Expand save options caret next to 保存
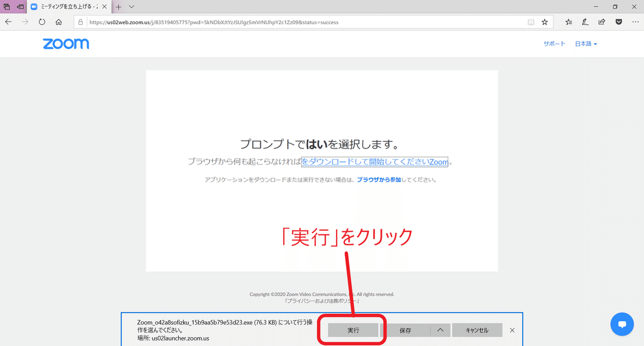644x346 pixels. 440,330
